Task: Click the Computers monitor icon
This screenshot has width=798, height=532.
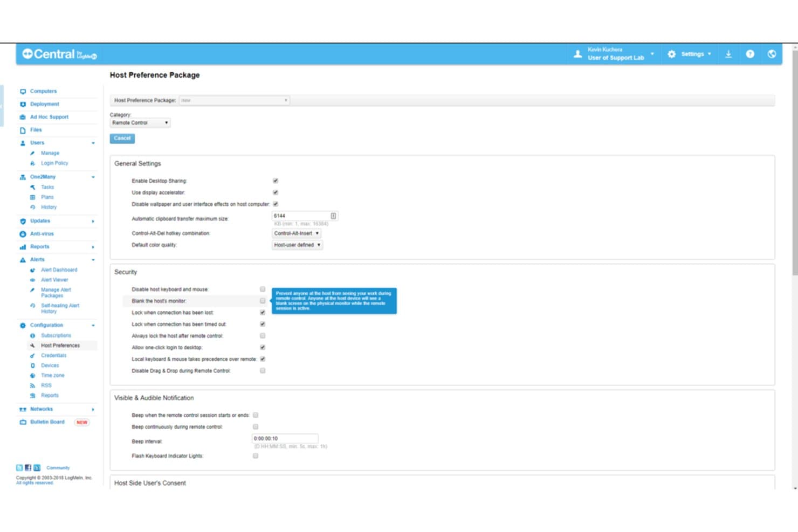Action: point(23,92)
